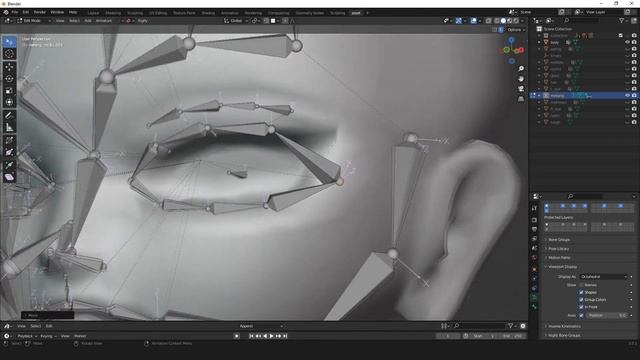The image size is (640, 360).
Task: Choose the Rotate tool in toolbar
Action: (9, 78)
